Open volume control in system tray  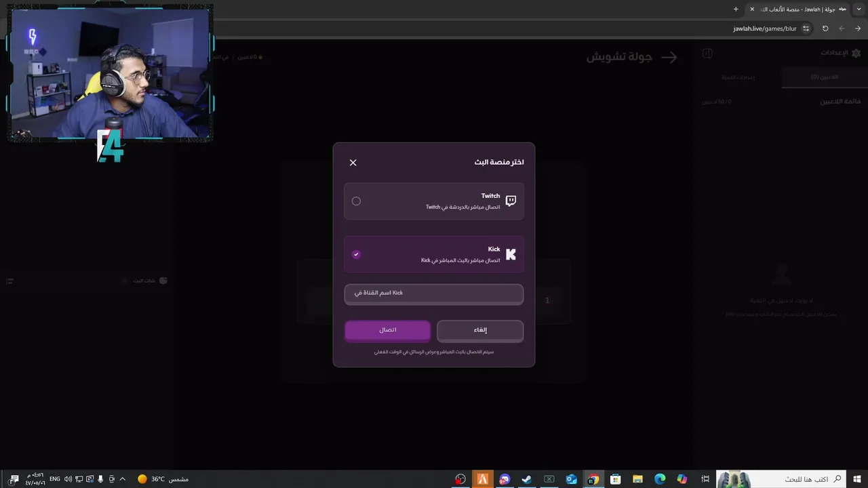coord(68,479)
